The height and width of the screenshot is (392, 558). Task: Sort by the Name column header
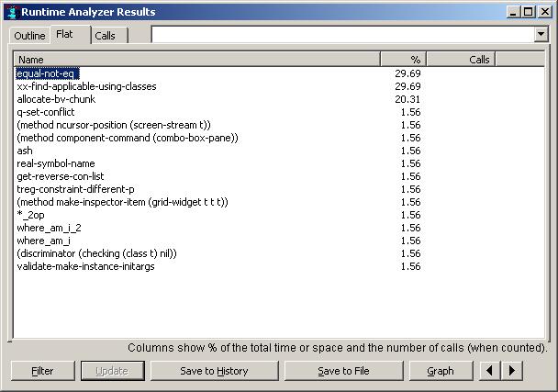pos(196,60)
